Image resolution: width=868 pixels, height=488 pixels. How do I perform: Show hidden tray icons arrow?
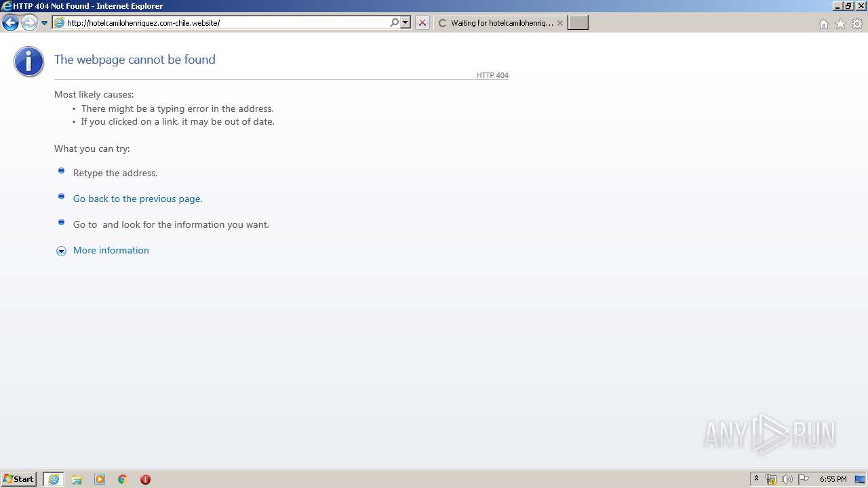[x=756, y=479]
